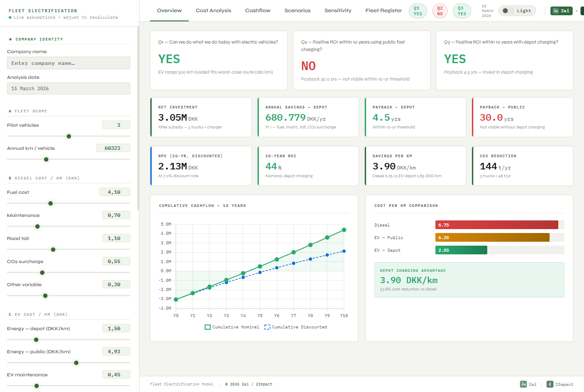Click the Energy public slider handle
The image size is (584, 392).
[x=76, y=363]
